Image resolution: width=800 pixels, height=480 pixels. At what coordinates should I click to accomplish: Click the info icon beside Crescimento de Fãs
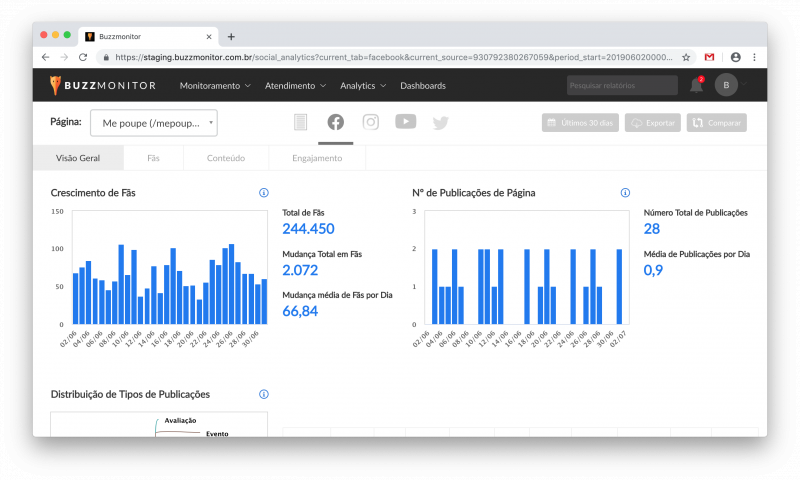pos(264,193)
